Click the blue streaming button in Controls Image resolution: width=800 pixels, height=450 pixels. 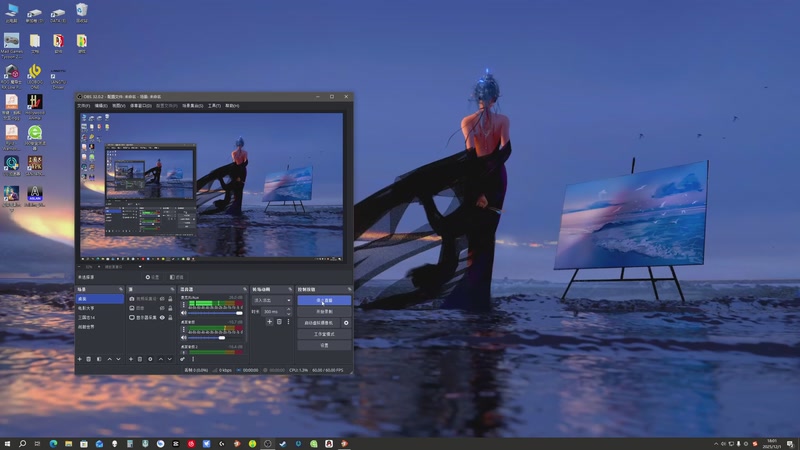click(x=324, y=300)
